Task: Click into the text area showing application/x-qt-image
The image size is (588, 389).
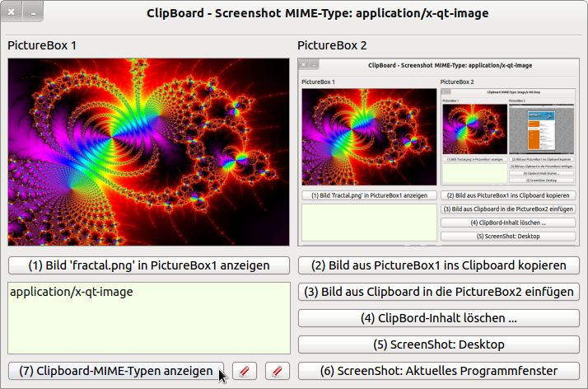Action: pos(149,318)
